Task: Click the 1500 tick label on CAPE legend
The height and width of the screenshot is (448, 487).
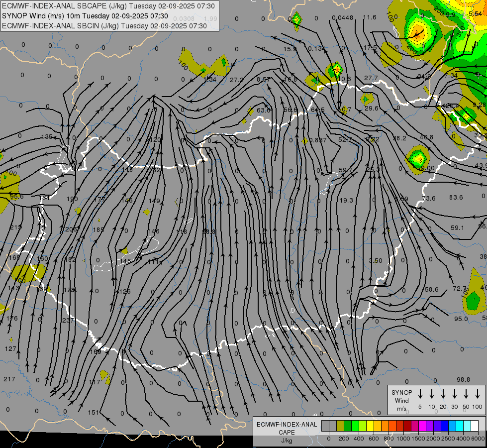Action: click(x=418, y=439)
